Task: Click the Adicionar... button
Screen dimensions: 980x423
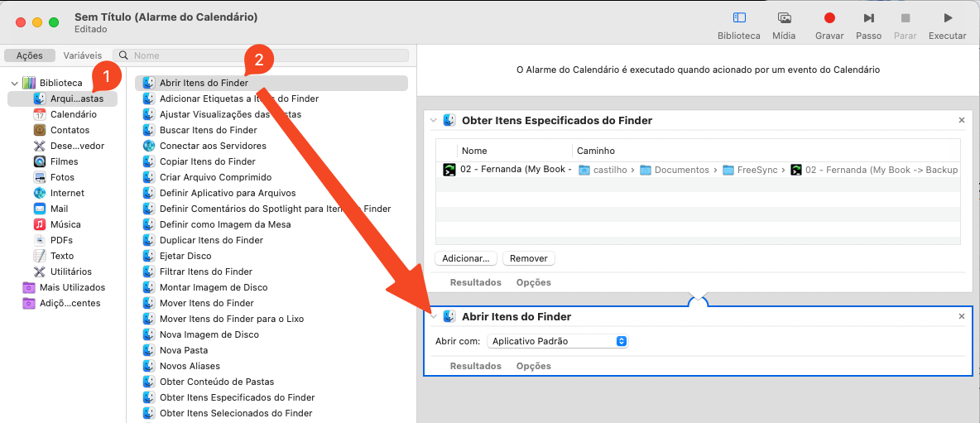Action: (465, 258)
